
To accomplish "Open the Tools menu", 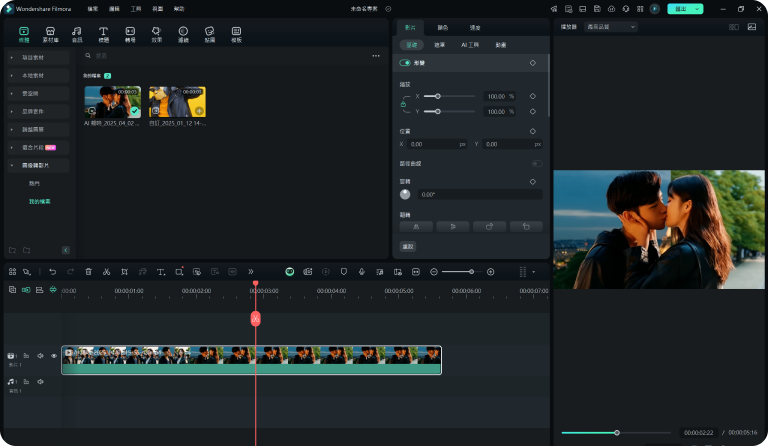I will click(136, 9).
